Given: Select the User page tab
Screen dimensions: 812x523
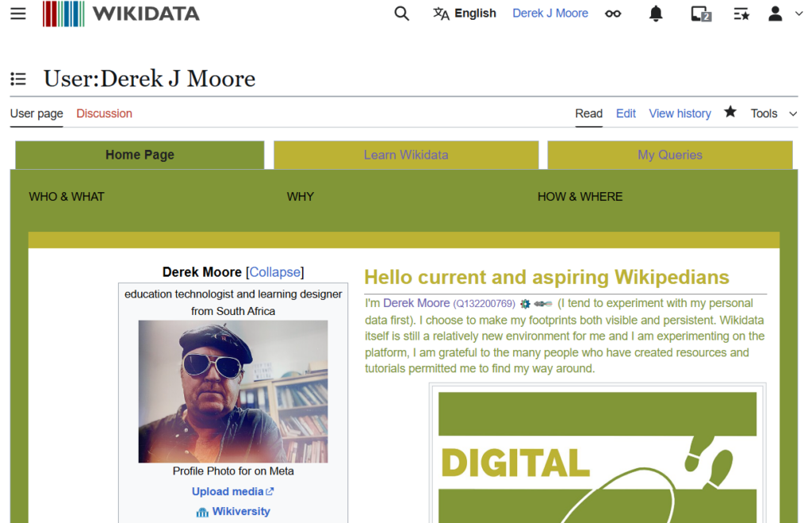Looking at the screenshot, I should tap(36, 113).
